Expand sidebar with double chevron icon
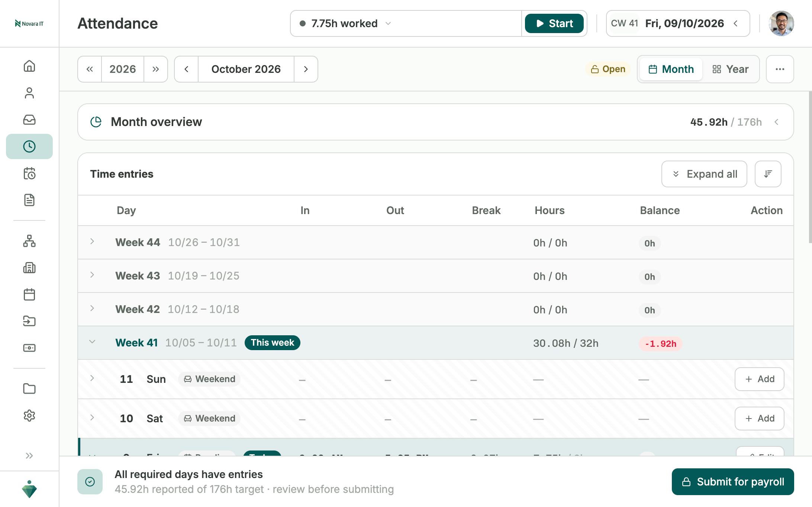Viewport: 812px width, 507px height. pyautogui.click(x=29, y=456)
